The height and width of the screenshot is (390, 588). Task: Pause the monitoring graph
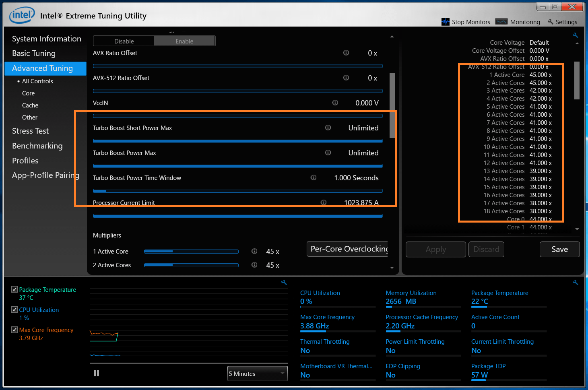[x=96, y=373]
